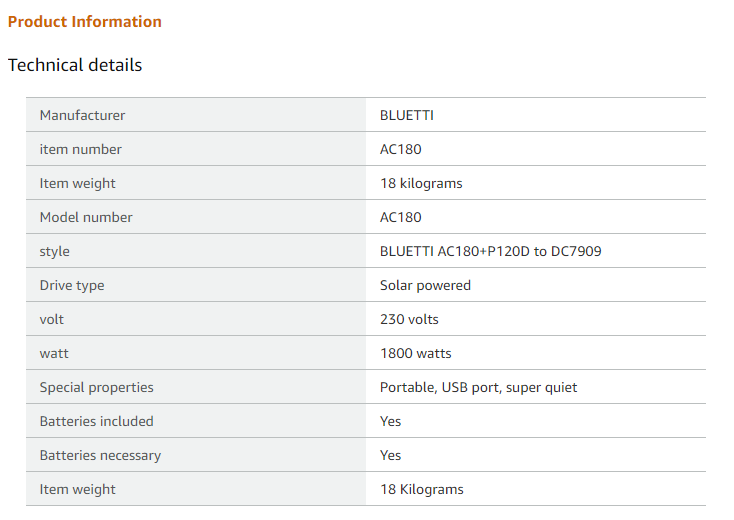
Task: Click the 230 volts value
Action: pyautogui.click(x=409, y=319)
